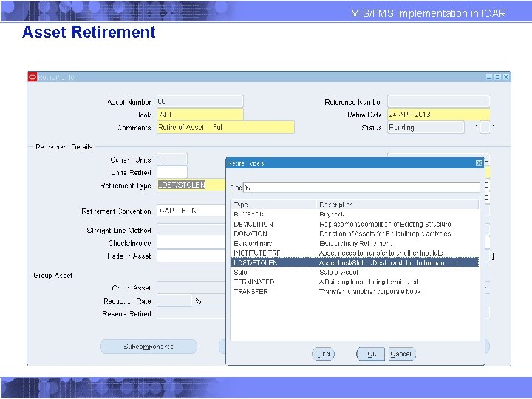Click the Oracle icon in Retirements title bar

click(33, 77)
